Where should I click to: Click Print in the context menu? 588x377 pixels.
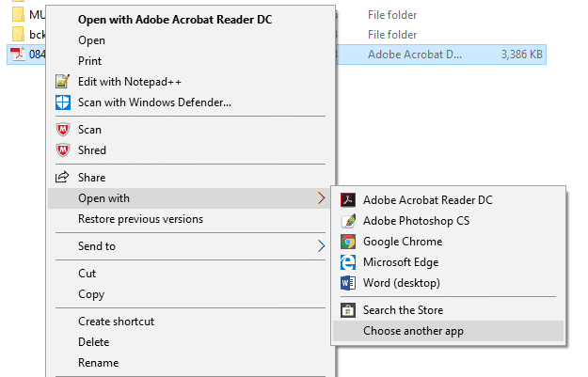coord(90,61)
